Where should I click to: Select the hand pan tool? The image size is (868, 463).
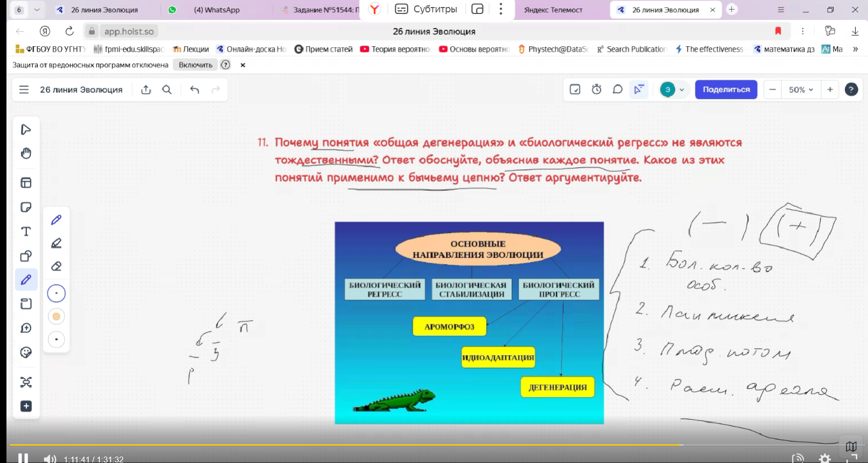click(x=26, y=154)
